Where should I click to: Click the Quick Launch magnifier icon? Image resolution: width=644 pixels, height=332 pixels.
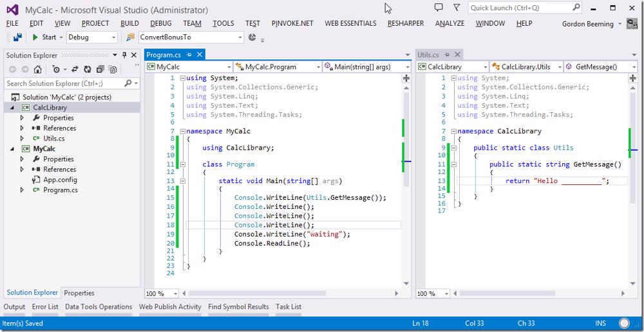click(x=576, y=7)
